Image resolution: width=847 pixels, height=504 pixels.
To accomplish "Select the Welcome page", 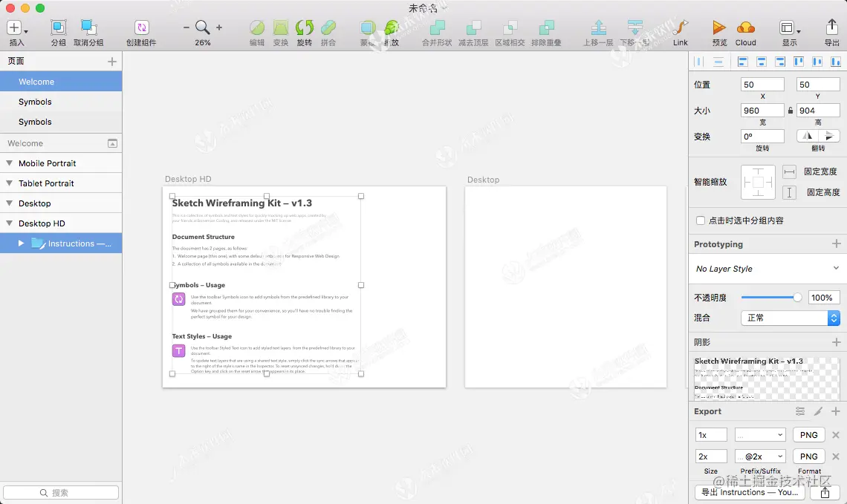I will tap(61, 82).
